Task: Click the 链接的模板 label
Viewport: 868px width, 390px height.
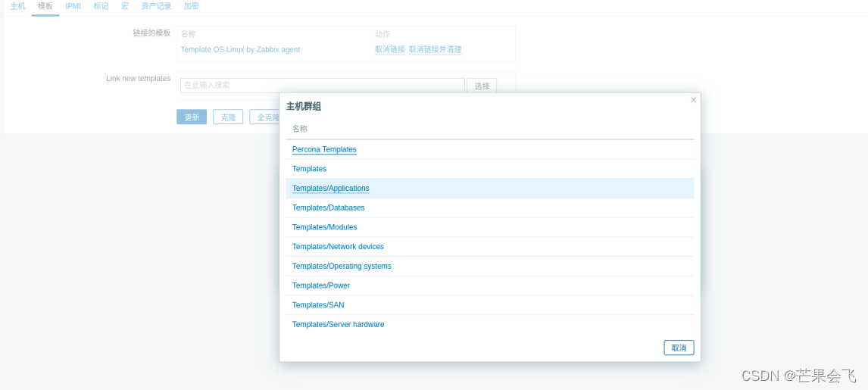Action: tap(151, 33)
